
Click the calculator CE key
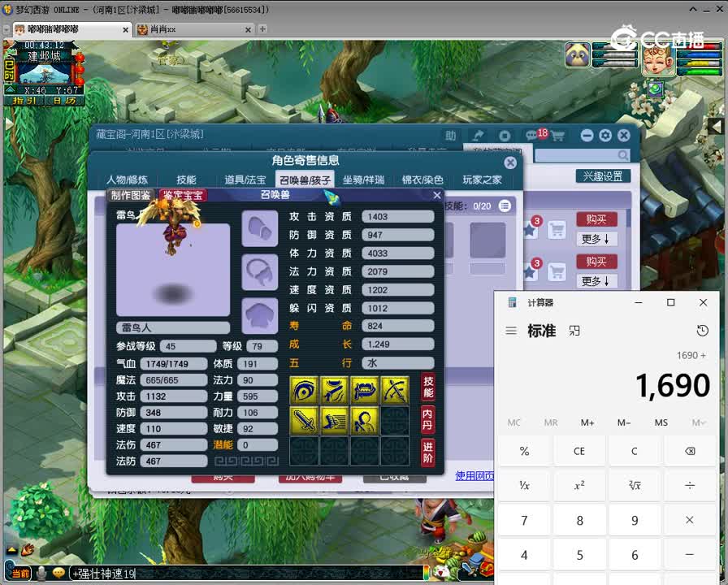[x=579, y=451]
